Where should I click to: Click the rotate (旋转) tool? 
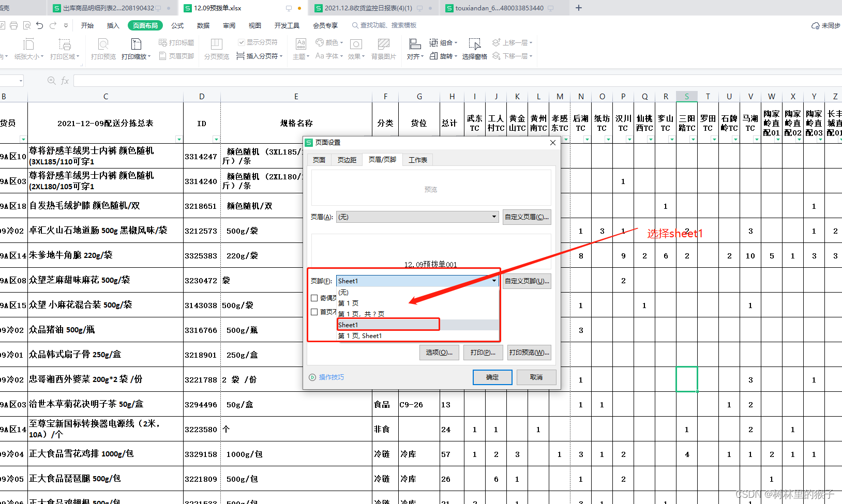tap(444, 56)
